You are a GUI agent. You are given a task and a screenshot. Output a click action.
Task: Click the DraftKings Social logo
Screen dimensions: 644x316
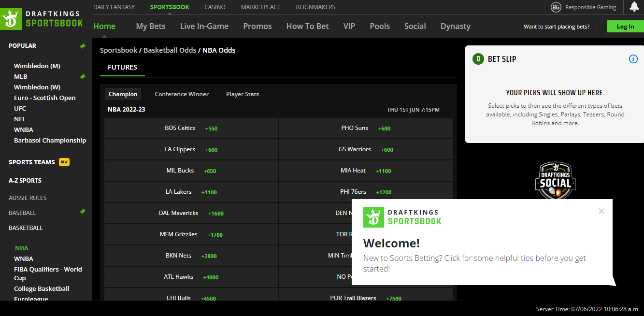[x=555, y=181]
